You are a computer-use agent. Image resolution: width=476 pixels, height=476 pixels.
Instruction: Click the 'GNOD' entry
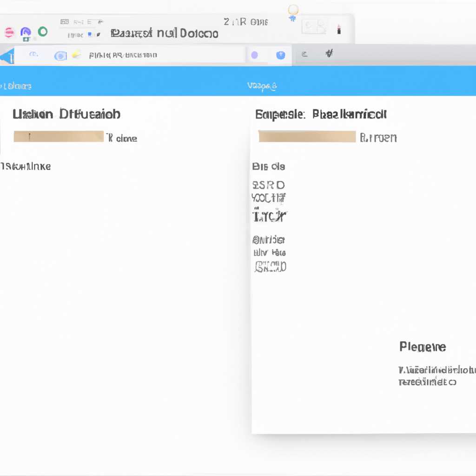point(270,266)
